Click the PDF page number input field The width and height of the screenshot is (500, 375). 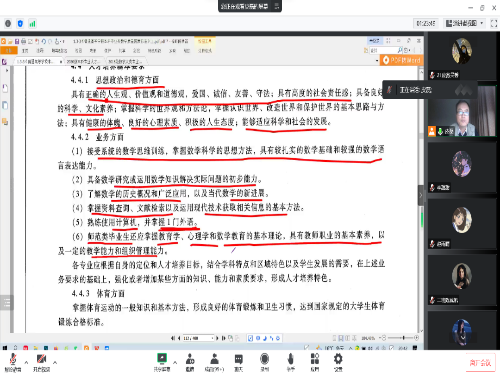[197, 338]
